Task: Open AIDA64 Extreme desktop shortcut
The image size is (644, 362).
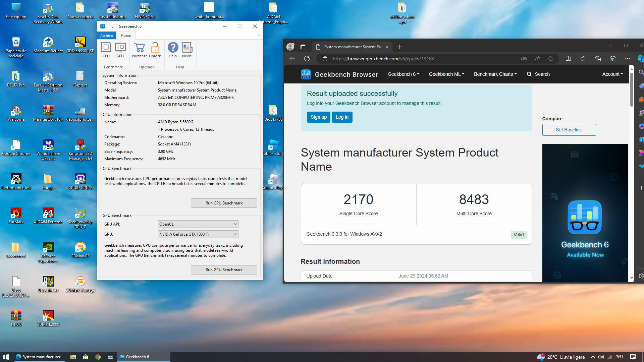Action: 48,216
